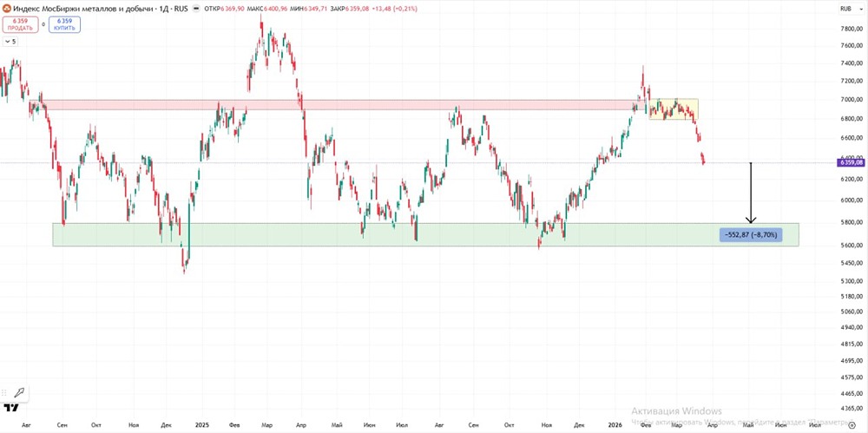Image resolution: width=868 pixels, height=433 pixels.
Task: Click 6600,00 on the price axis
Action: click(852, 138)
